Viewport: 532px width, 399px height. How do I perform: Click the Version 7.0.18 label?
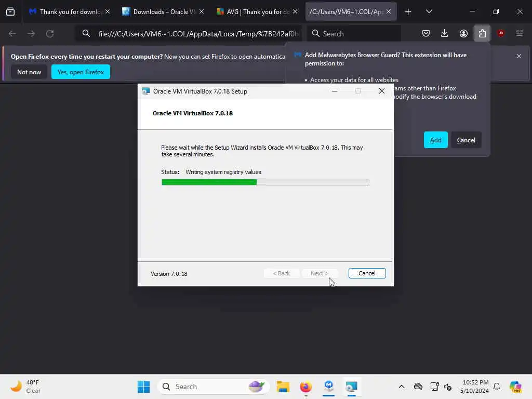coord(169,274)
